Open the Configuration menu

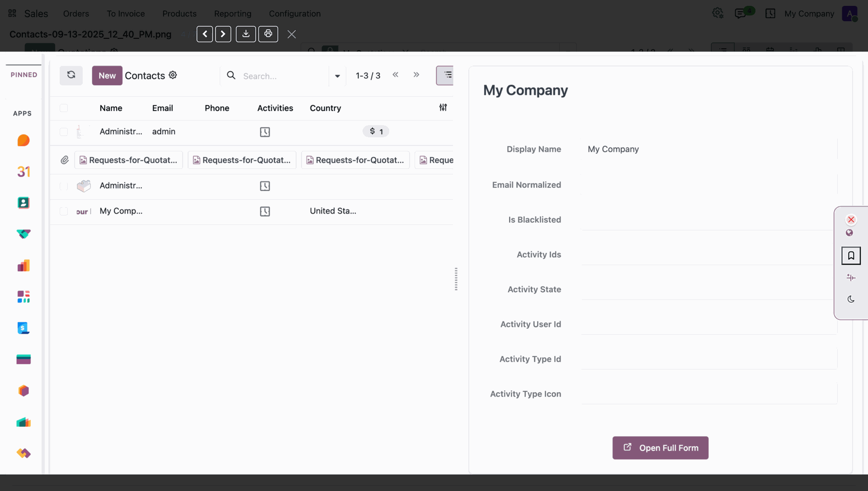pos(295,14)
